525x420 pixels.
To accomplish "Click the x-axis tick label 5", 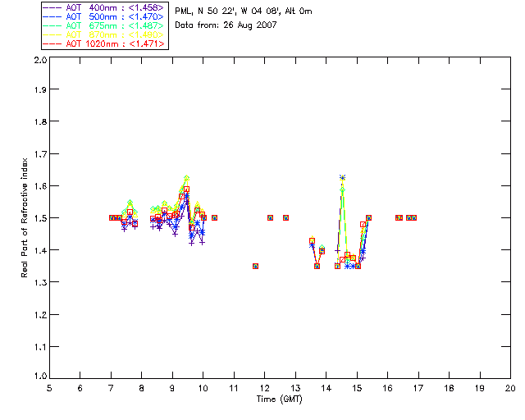I will tap(49, 388).
